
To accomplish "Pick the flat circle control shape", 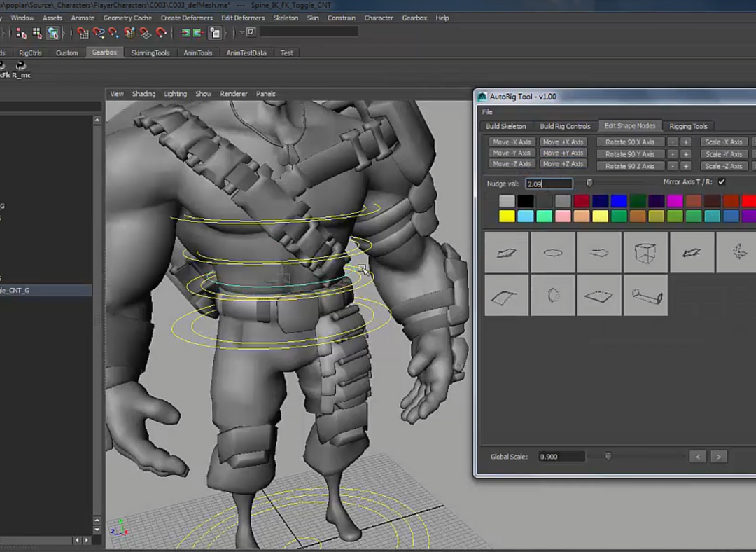I will tap(553, 253).
